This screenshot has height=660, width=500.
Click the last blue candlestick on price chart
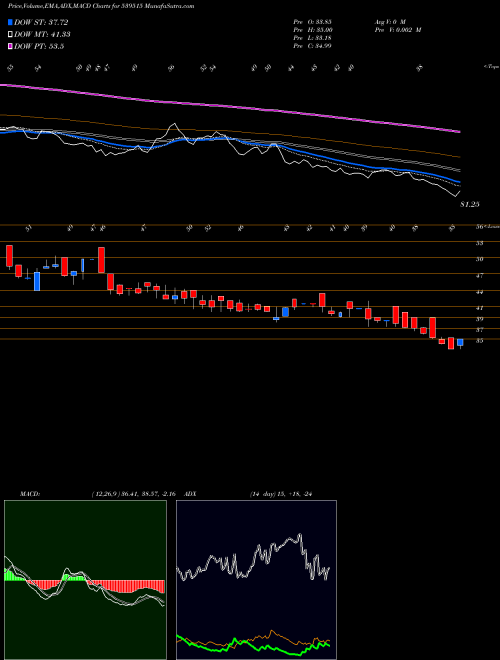click(x=460, y=343)
